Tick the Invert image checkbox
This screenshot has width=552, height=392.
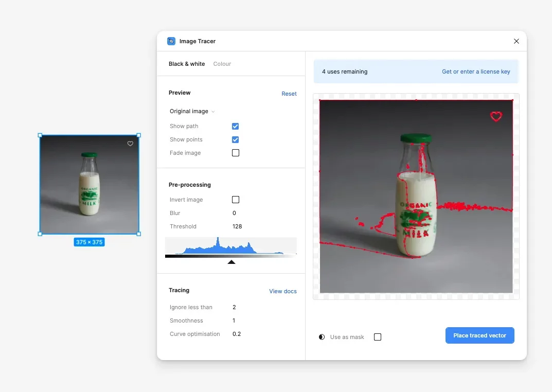coord(236,200)
